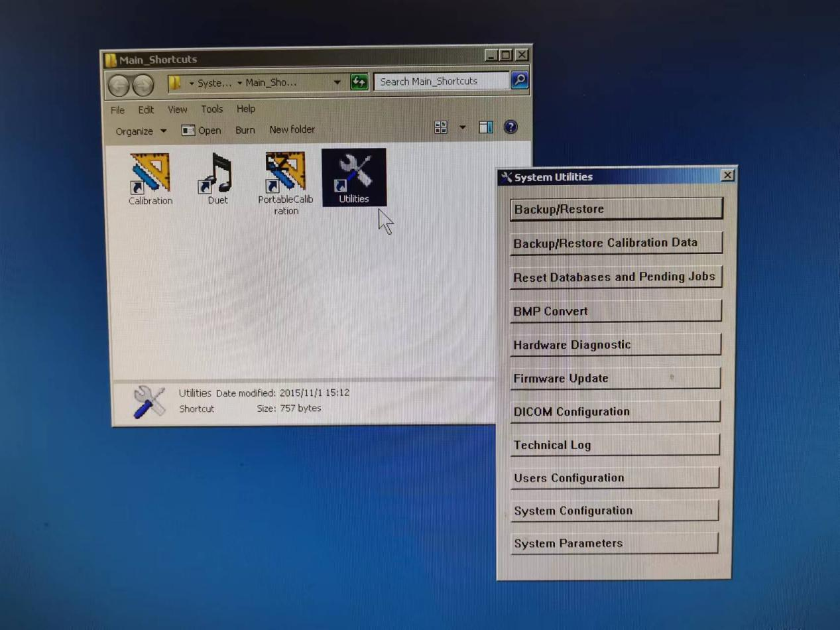
Task: Click Backup/Restore Calibration Data button
Action: click(x=615, y=243)
